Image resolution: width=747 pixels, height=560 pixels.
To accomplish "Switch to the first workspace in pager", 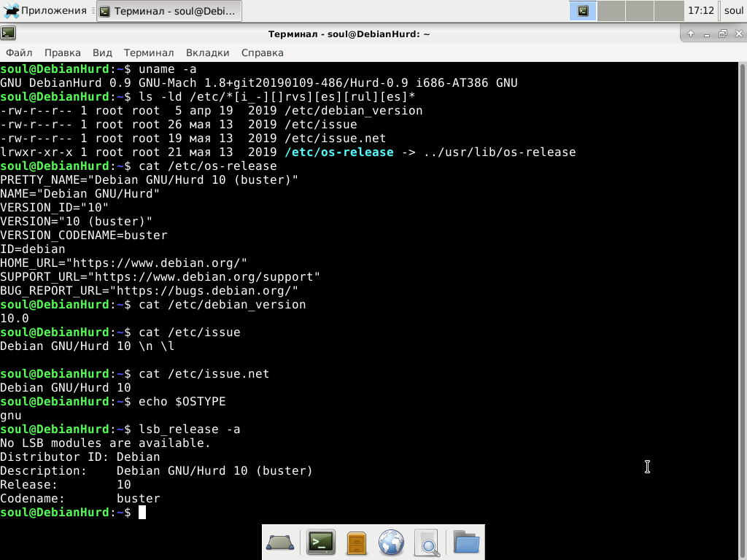I will pos(583,11).
